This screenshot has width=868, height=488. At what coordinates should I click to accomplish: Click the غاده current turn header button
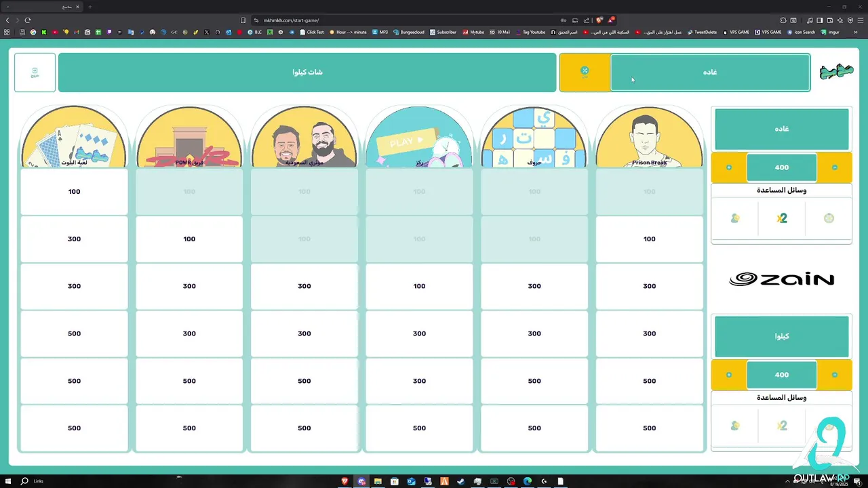point(710,73)
